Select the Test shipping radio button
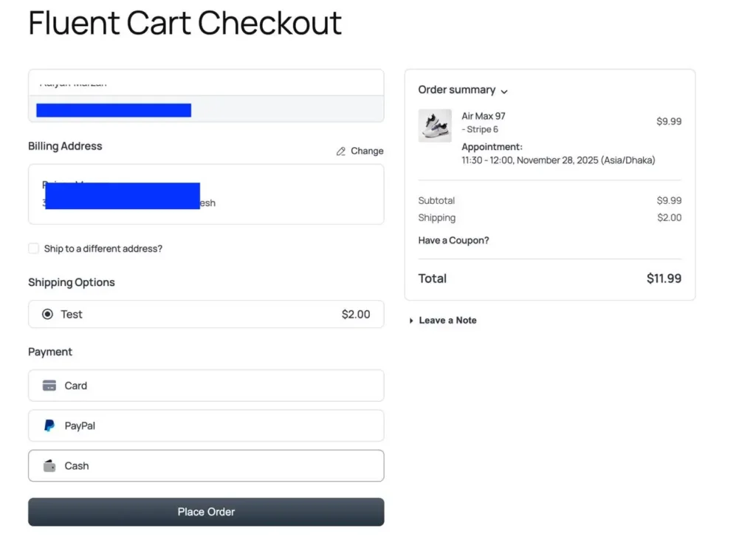Image resolution: width=756 pixels, height=540 pixels. (x=48, y=314)
